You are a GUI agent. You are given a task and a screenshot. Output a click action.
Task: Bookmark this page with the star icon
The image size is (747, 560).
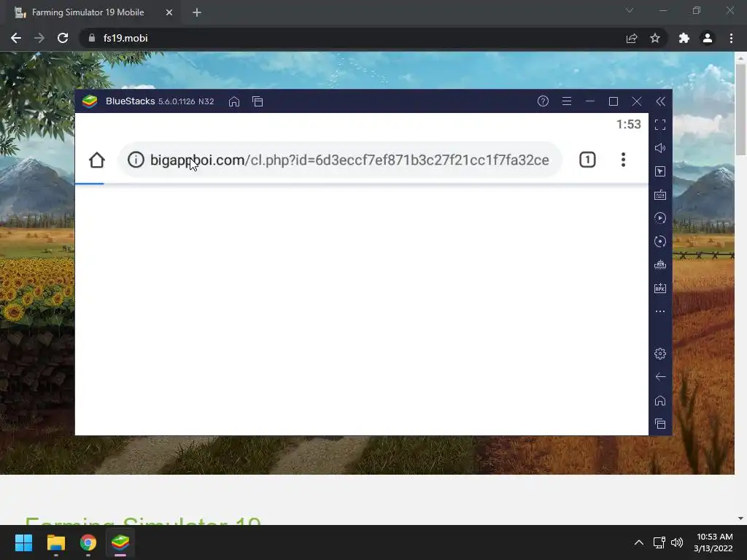[x=655, y=38]
